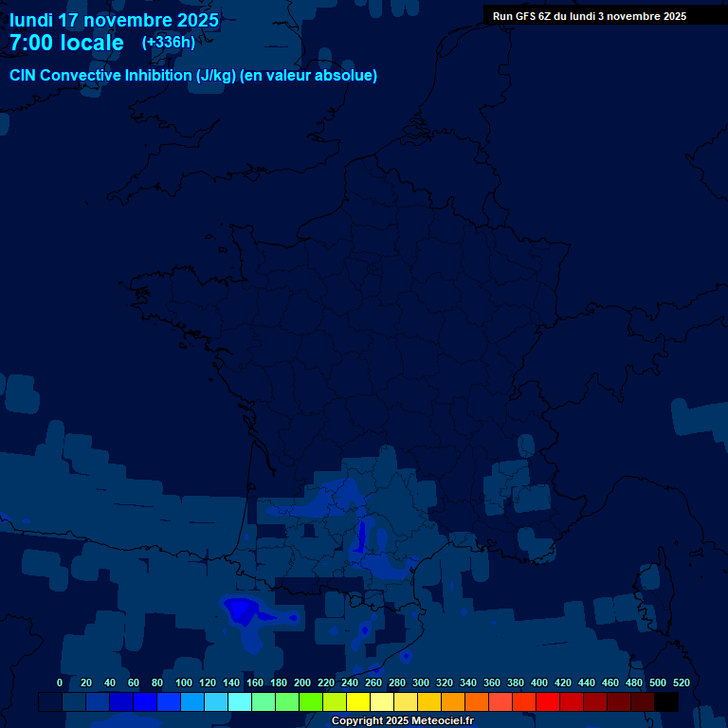Click the '520' legend scale value
Screen dimensions: 728x728
[681, 682]
